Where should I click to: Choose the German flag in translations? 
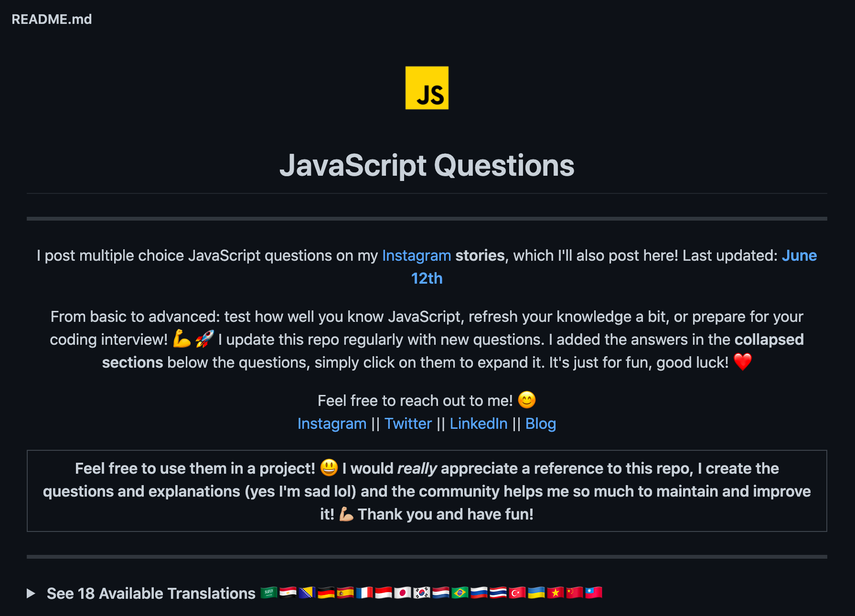point(326,593)
